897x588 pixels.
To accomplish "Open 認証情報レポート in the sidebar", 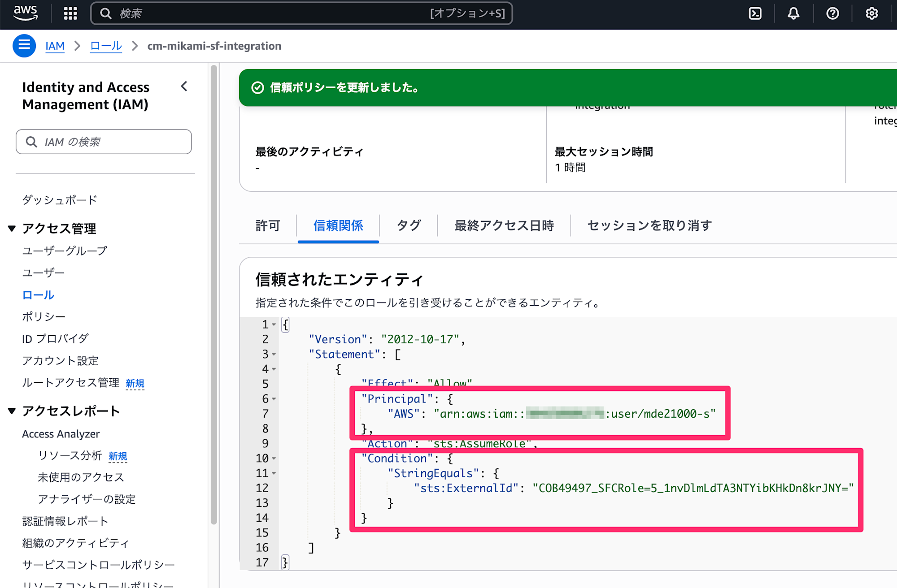I will pyautogui.click(x=65, y=521).
